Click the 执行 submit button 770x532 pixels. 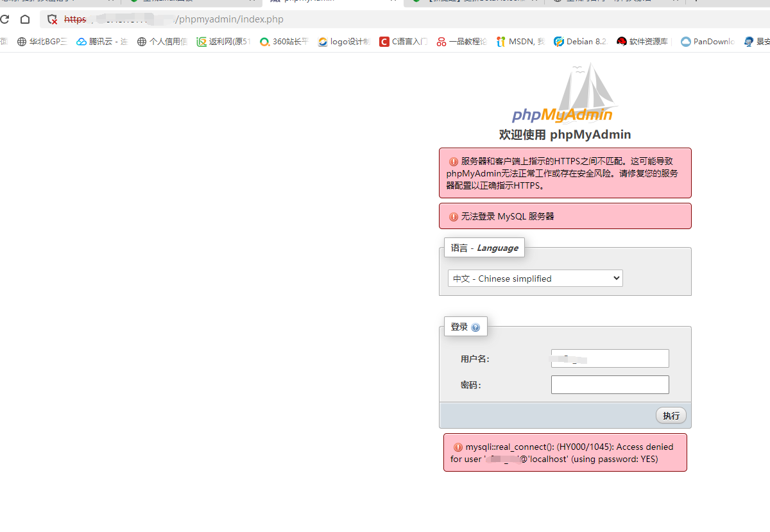[671, 415]
